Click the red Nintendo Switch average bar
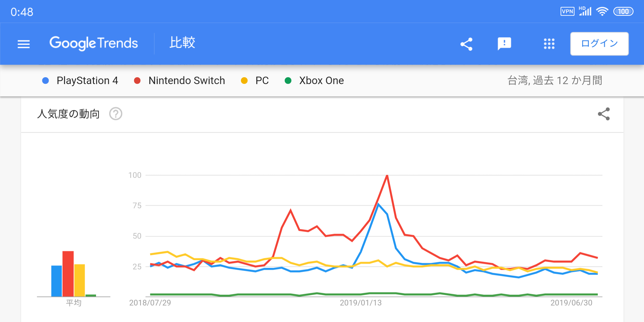The height and width of the screenshot is (322, 644). pos(68,274)
